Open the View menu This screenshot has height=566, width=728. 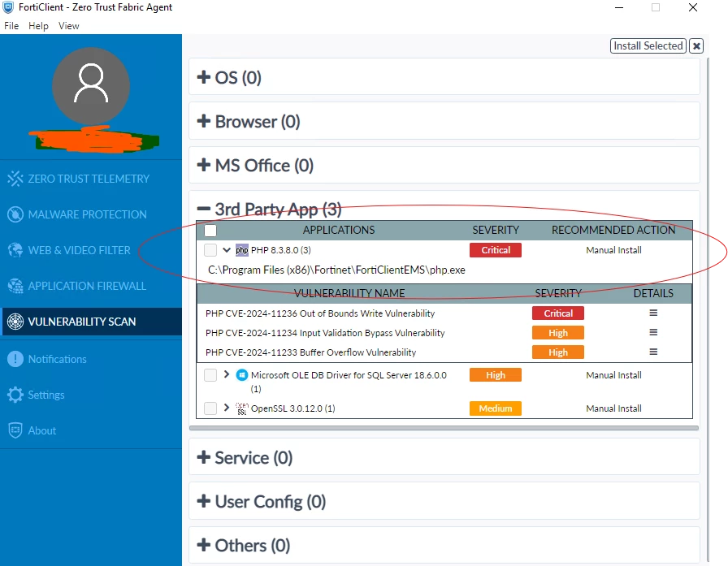point(69,26)
